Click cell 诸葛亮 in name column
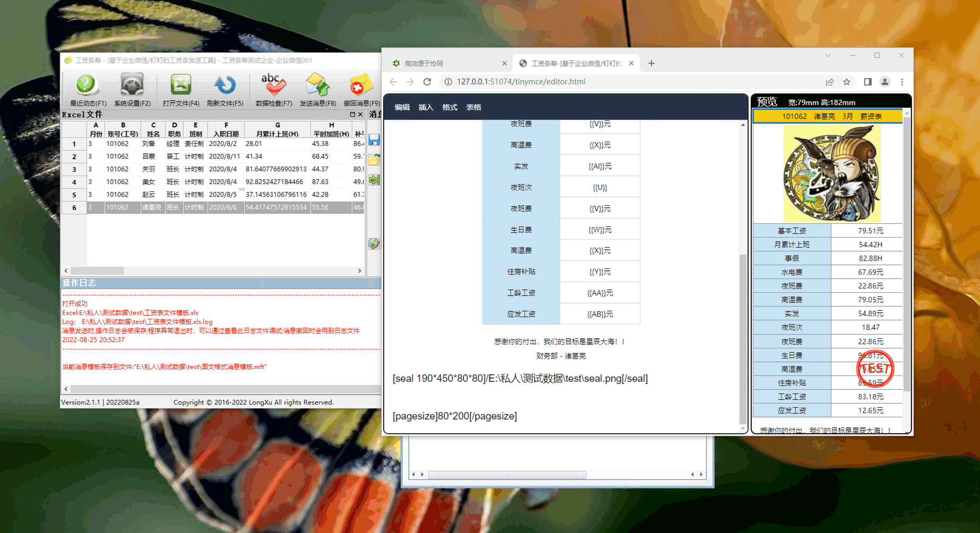This screenshot has width=980, height=533. [152, 207]
